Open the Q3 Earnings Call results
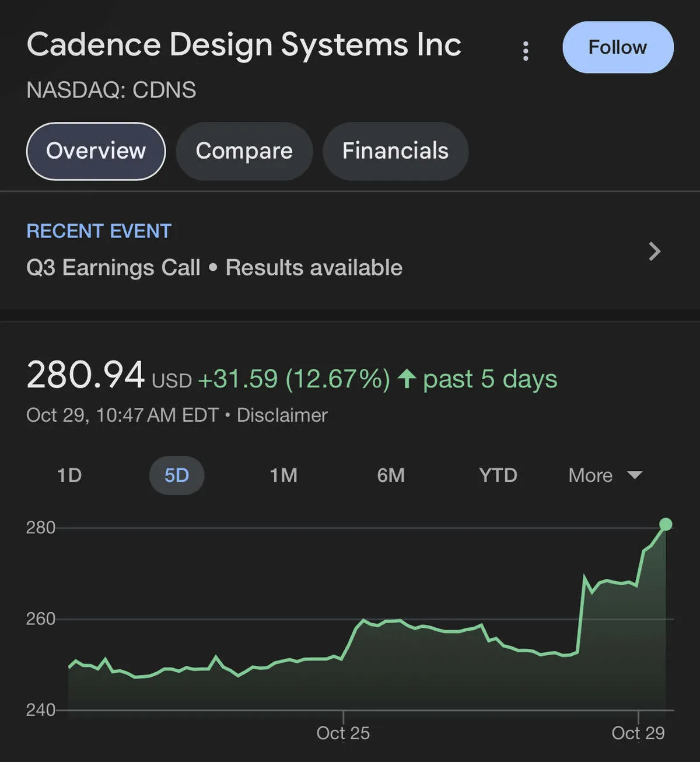Screen dimensions: 700x762 pyautogui.click(x=214, y=268)
